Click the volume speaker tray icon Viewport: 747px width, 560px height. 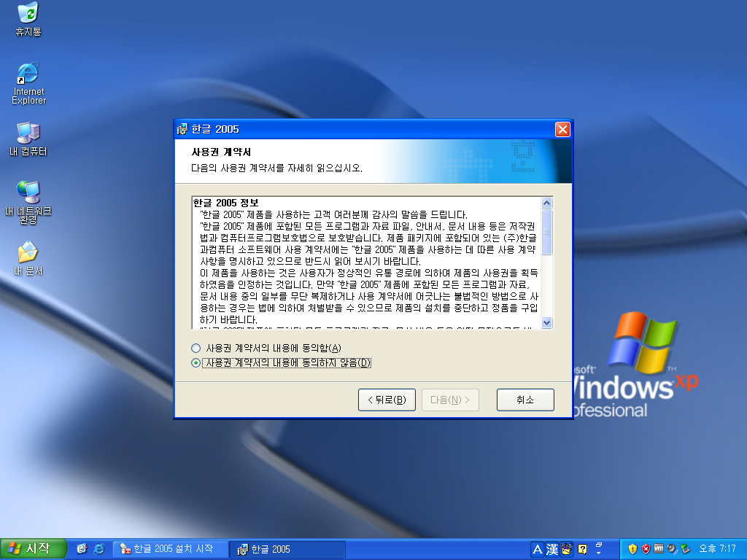[672, 549]
